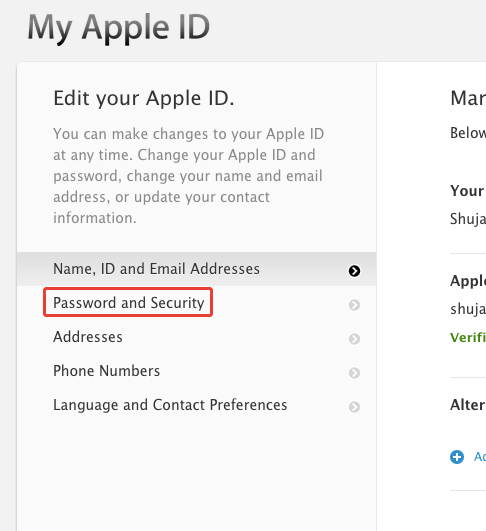Click the arrow icon beside Language and Contact Preferences
Viewport: 486px width, 531px height.
[354, 407]
